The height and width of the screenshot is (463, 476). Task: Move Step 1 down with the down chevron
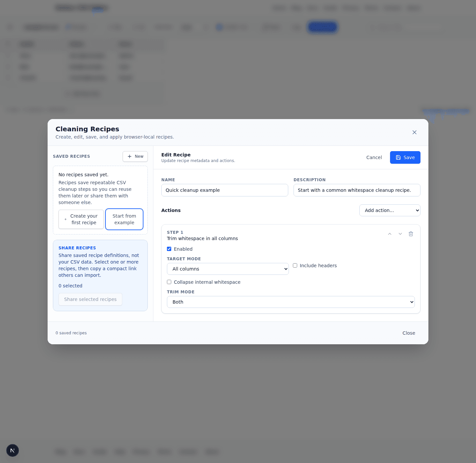pyautogui.click(x=400, y=234)
